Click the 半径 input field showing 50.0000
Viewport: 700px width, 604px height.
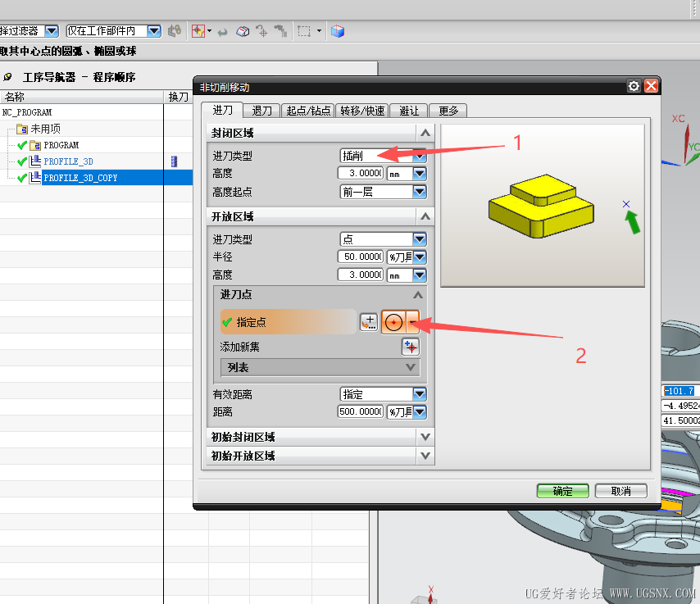pos(361,257)
